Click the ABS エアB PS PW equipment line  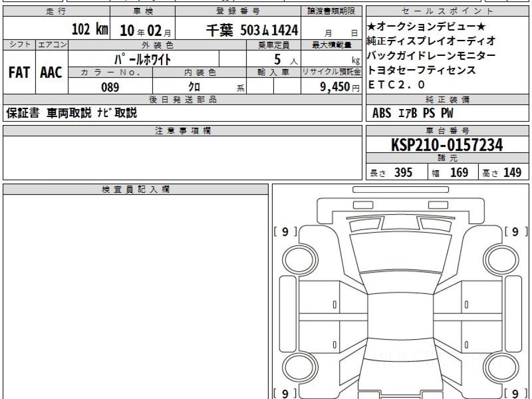pyautogui.click(x=412, y=113)
